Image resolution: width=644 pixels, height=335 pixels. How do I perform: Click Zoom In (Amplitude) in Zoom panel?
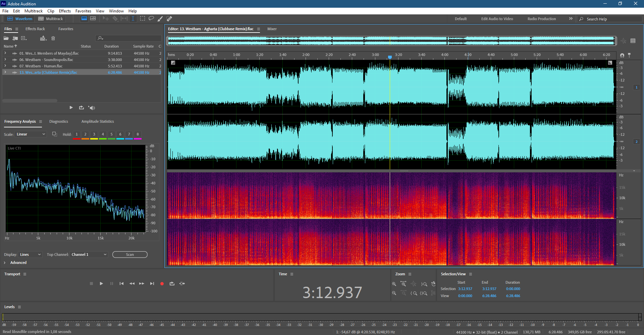394,284
